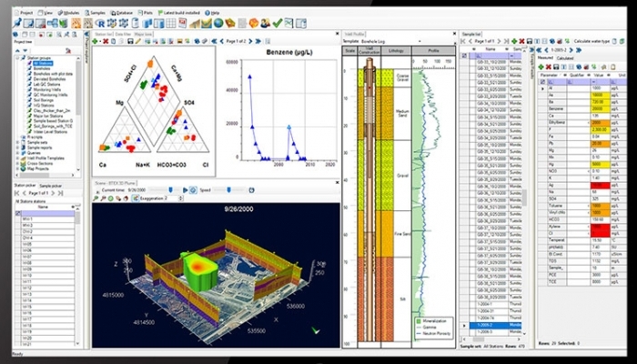
Task: Go to next sample arrow beside 1-2005-2
Action: (x=571, y=50)
